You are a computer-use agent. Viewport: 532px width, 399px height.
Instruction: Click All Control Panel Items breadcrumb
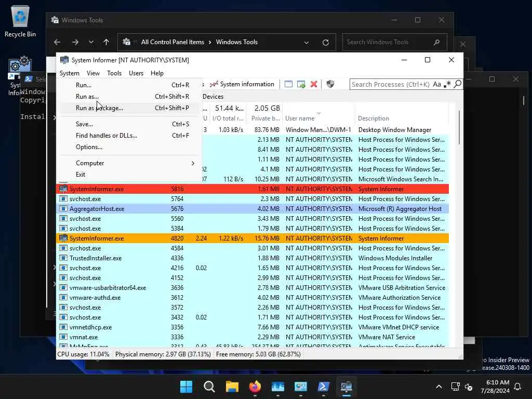coord(172,42)
